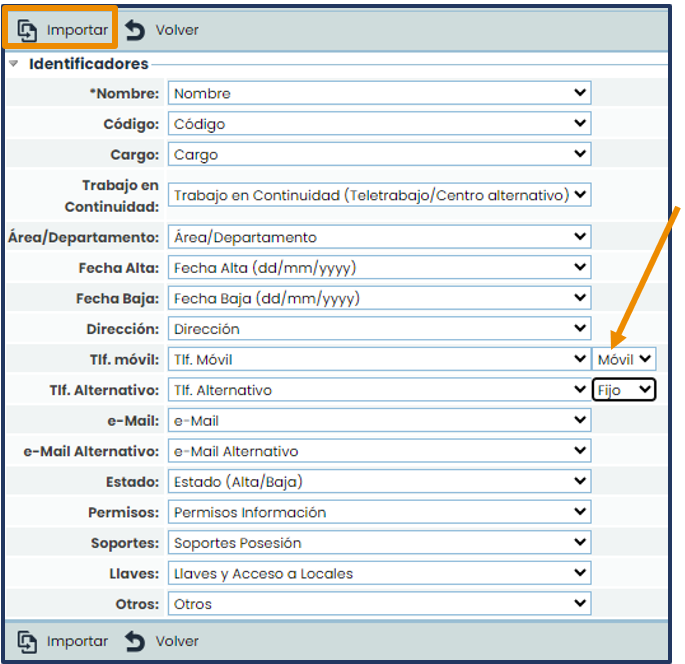This screenshot has width=685, height=664.
Task: Open the Móvil phone type selector
Action: coord(624,359)
